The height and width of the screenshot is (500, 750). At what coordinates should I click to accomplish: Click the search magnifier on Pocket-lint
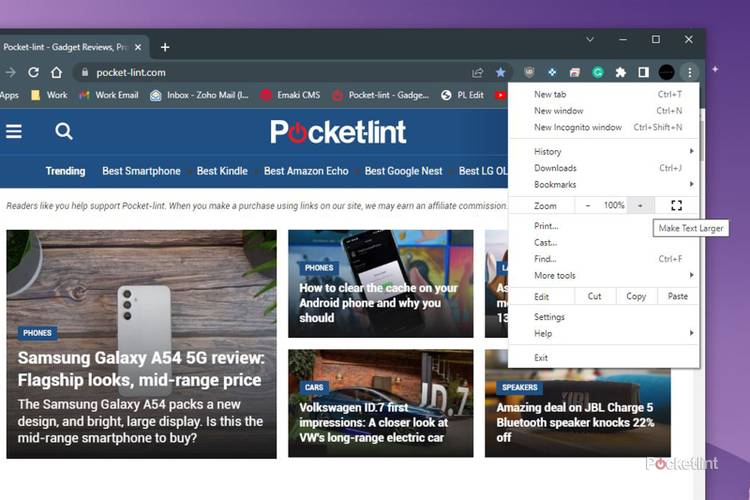pos(64,131)
